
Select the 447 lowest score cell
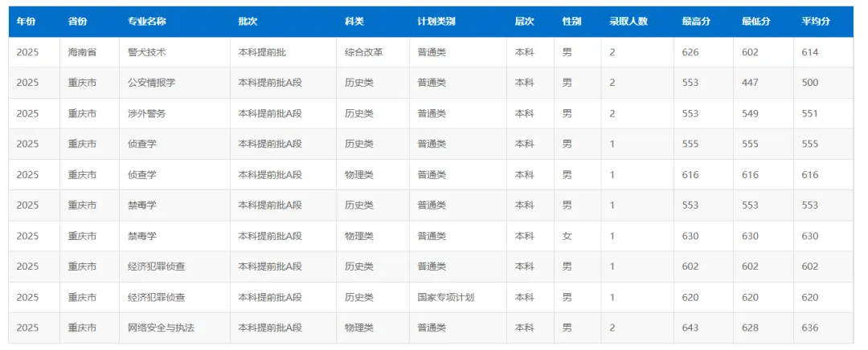coord(750,83)
